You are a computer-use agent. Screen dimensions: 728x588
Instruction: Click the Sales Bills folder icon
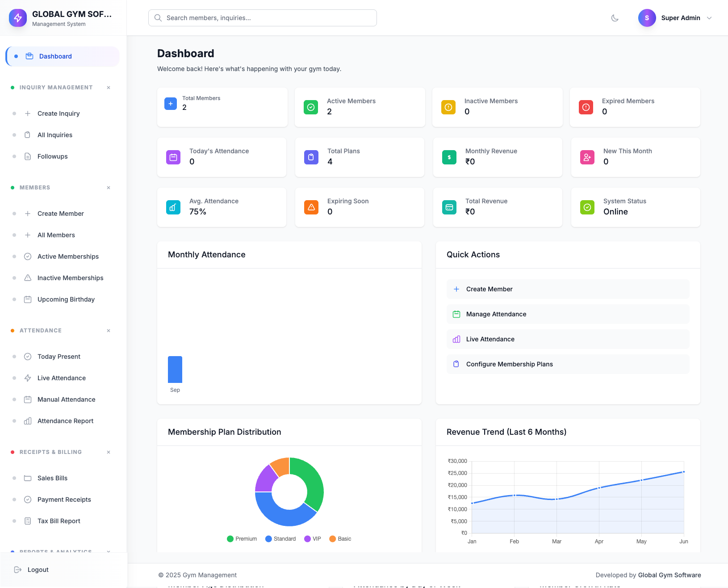tap(28, 478)
